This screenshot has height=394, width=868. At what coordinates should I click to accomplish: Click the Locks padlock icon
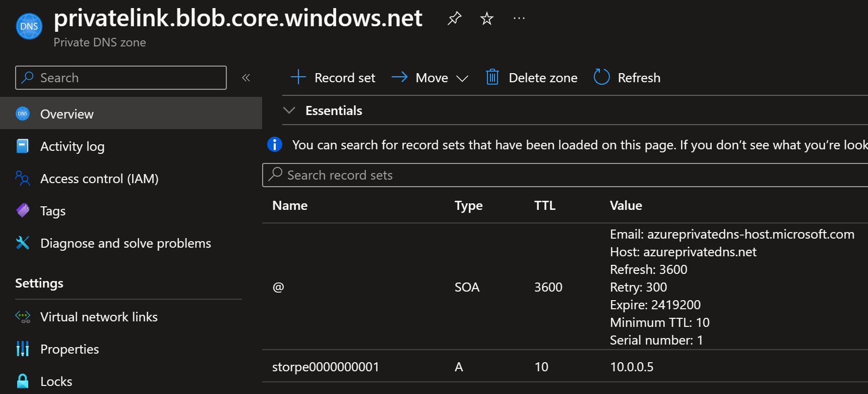coord(23,381)
